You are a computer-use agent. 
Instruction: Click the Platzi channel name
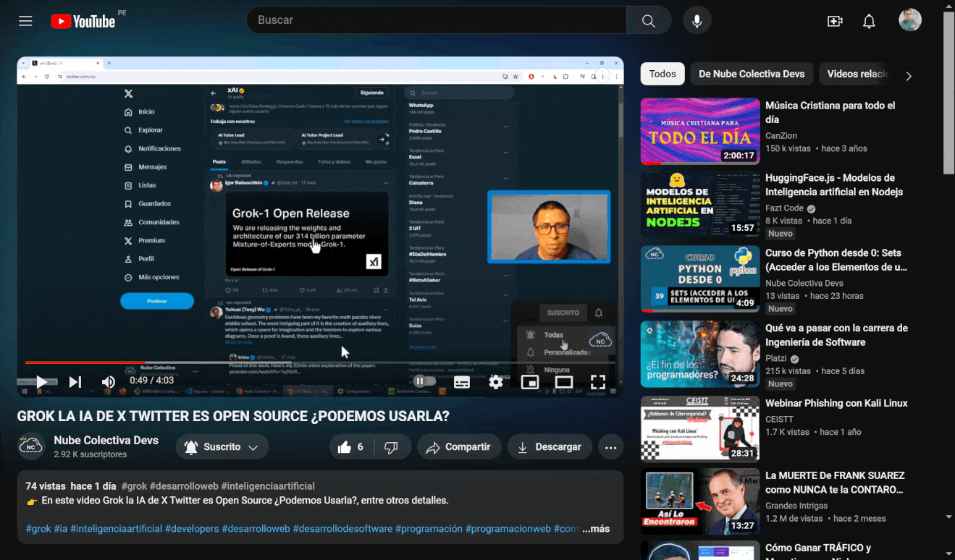pos(776,358)
